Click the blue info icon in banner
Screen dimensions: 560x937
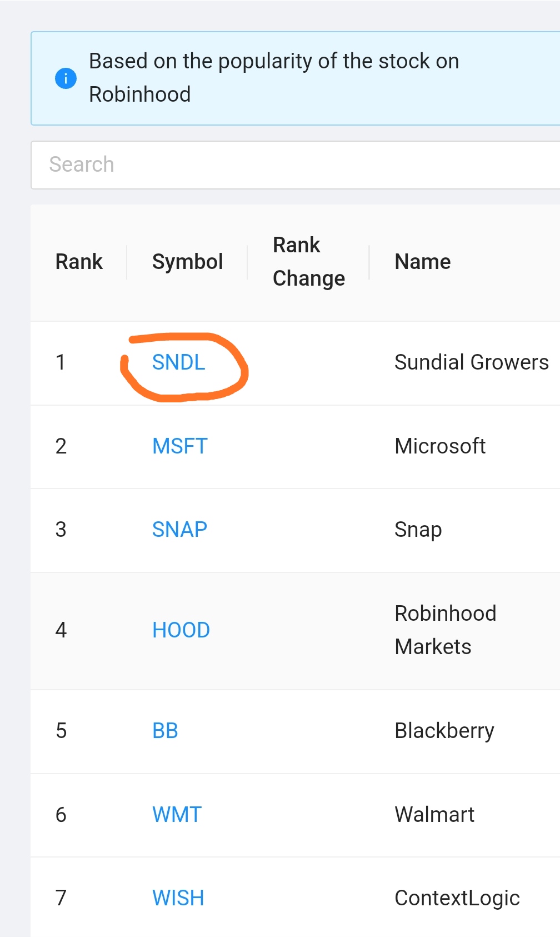tap(66, 78)
